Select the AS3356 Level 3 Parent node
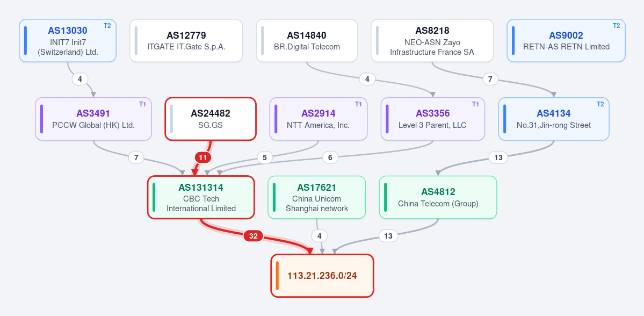The height and width of the screenshot is (316, 644). tap(432, 119)
